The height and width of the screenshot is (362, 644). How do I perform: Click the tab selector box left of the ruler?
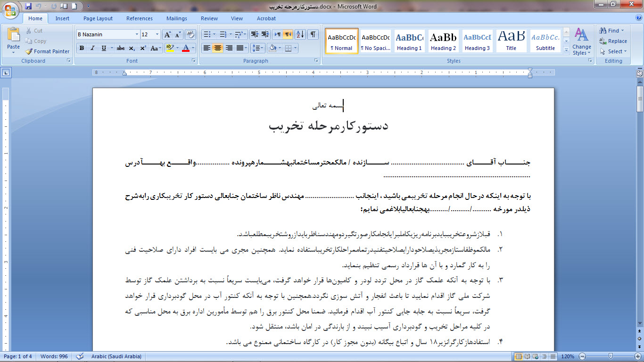pyautogui.click(x=6, y=73)
